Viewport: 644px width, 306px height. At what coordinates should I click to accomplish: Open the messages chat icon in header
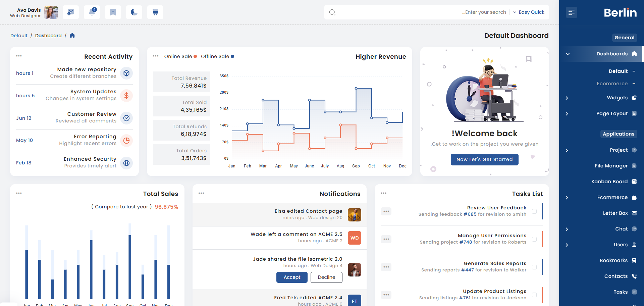(71, 12)
